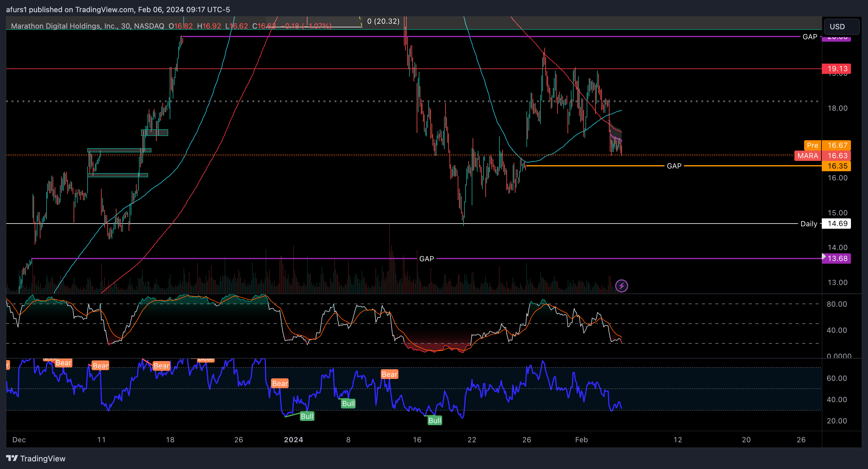The height and width of the screenshot is (469, 868).
Task: Click the GAP text on the orange line
Action: tap(674, 166)
